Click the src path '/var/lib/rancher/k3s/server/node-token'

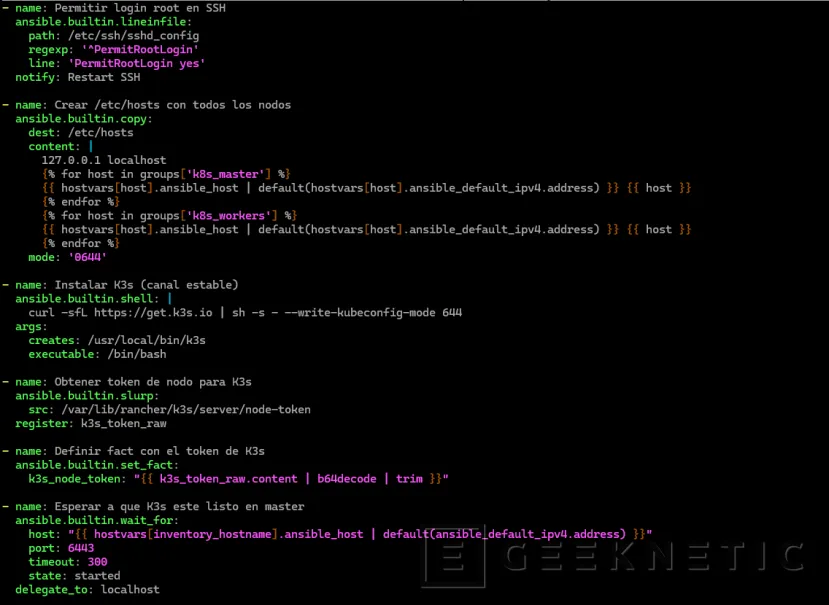pyautogui.click(x=186, y=409)
